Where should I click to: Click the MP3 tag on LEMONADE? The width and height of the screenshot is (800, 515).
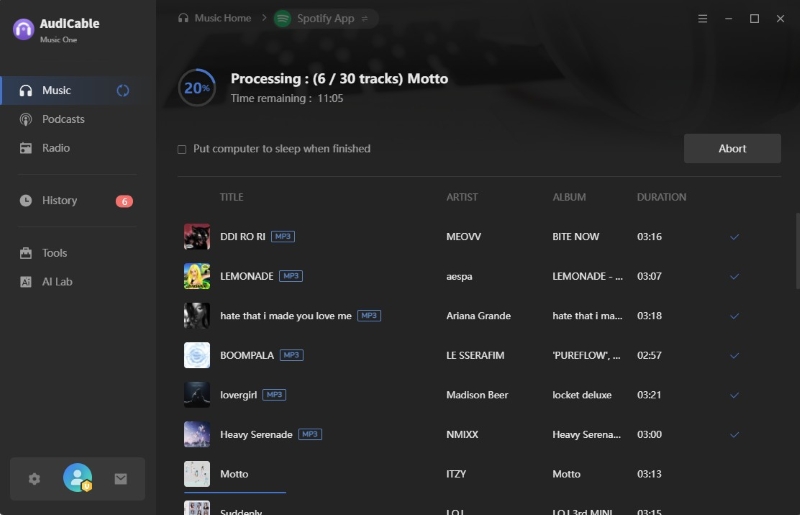[291, 276]
